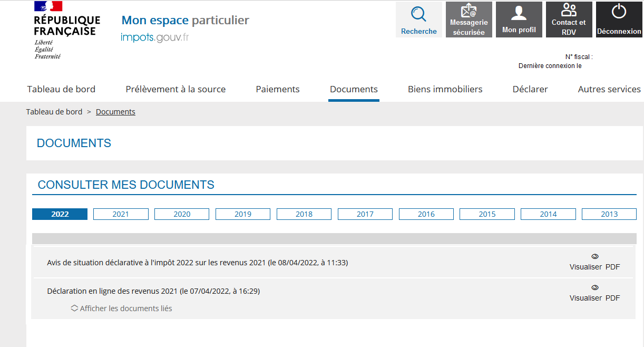Open Mon profil person icon

(x=519, y=14)
